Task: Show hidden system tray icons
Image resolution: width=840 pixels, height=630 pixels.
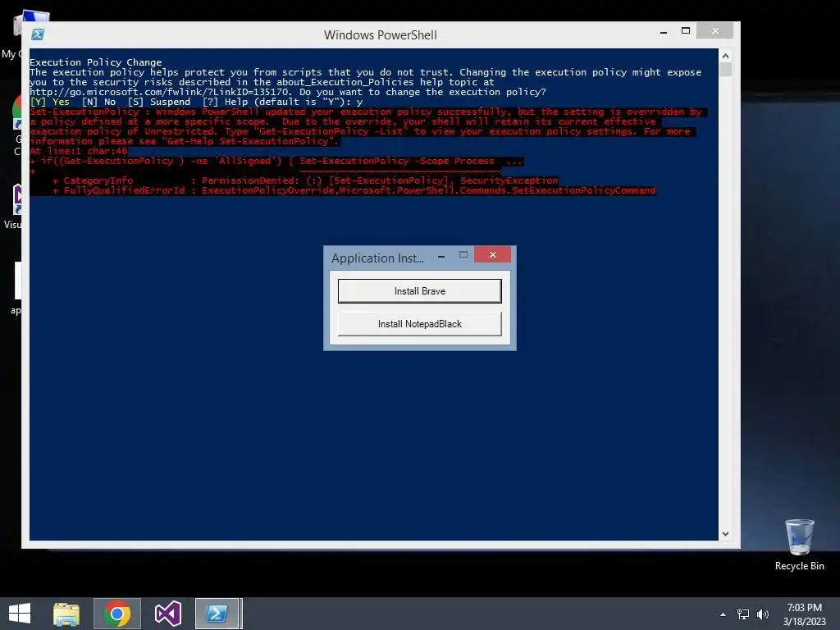Action: pyautogui.click(x=724, y=614)
